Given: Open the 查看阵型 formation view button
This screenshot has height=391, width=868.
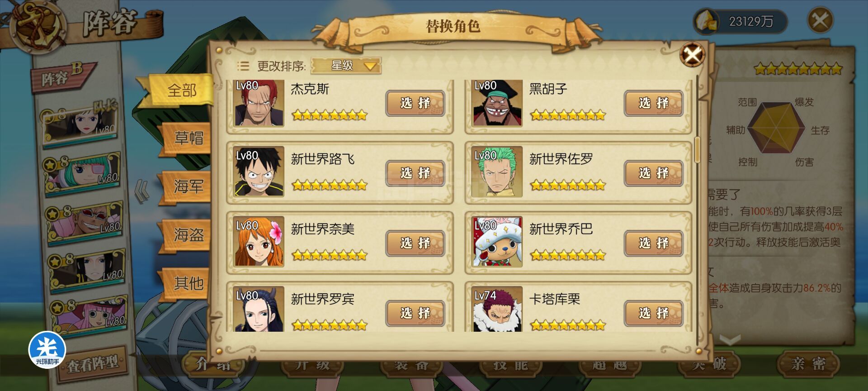Looking at the screenshot, I should point(92,363).
